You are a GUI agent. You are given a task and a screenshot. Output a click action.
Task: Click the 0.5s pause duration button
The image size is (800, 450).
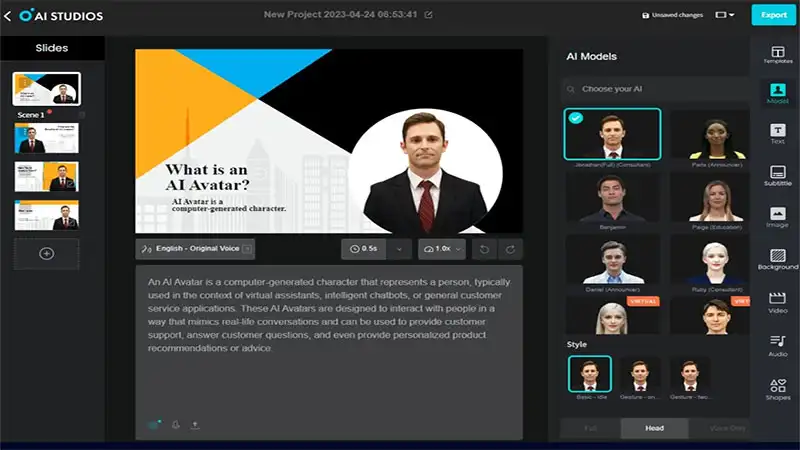click(364, 249)
